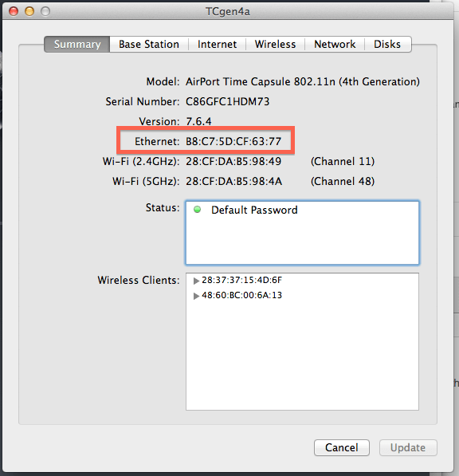Click wireless client address 28:37:37:15:4D:6F
Image resolution: width=459 pixels, height=476 pixels.
tap(241, 280)
